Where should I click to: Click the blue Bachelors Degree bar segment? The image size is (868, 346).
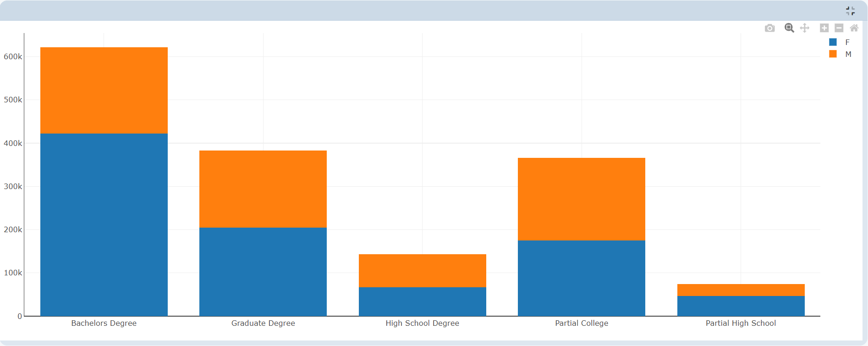(x=104, y=224)
